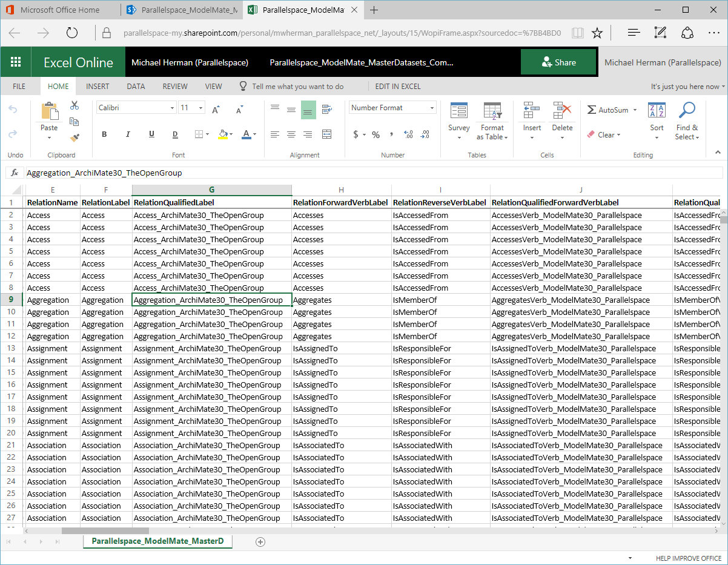728x565 pixels.
Task: Click the Share button
Action: click(558, 62)
